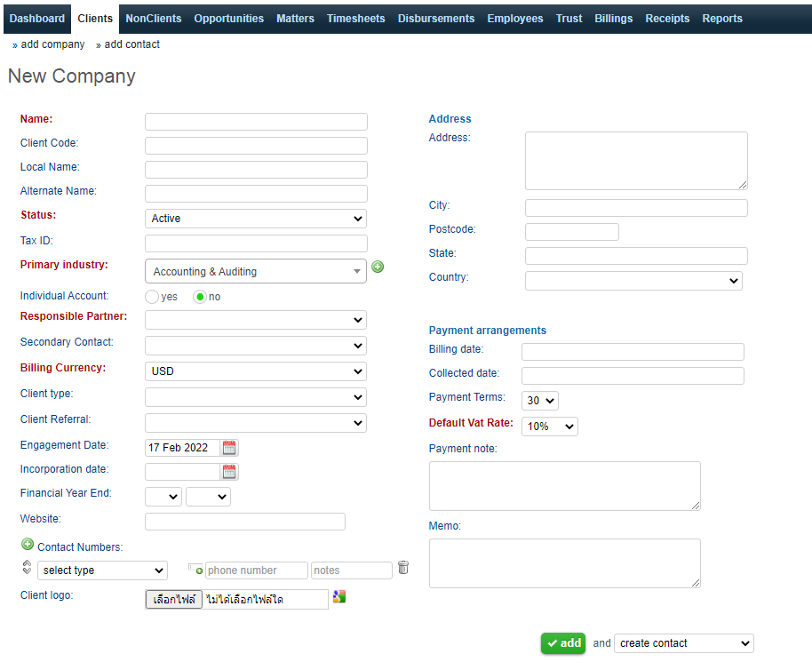Open the Billing Currency dropdown
The height and width of the screenshot is (670, 812).
point(256,371)
